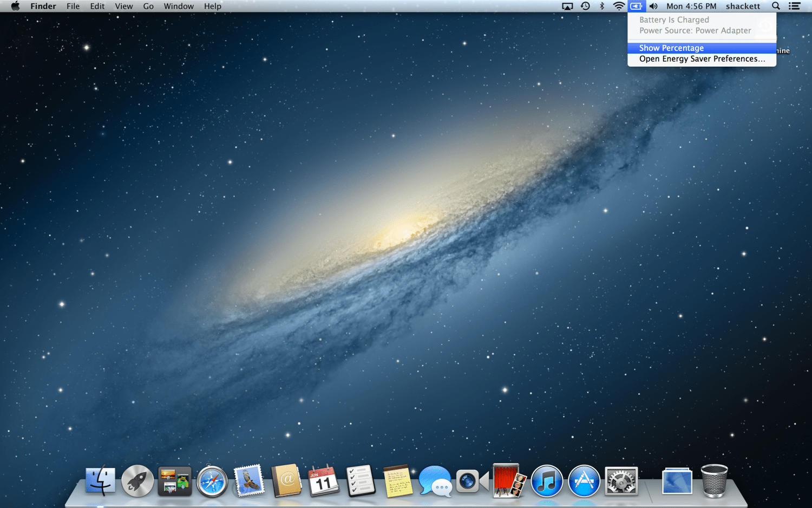Open the Trash in the Dock

[x=714, y=481]
